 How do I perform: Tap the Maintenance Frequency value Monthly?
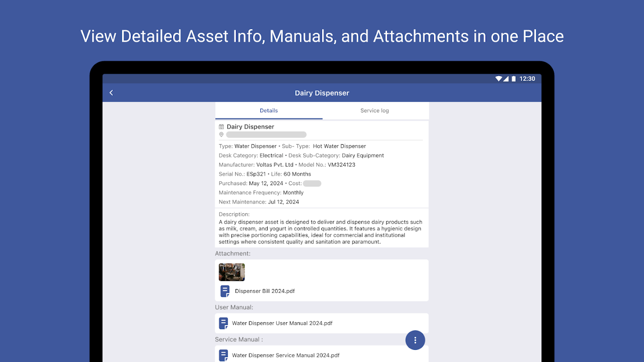[293, 192]
